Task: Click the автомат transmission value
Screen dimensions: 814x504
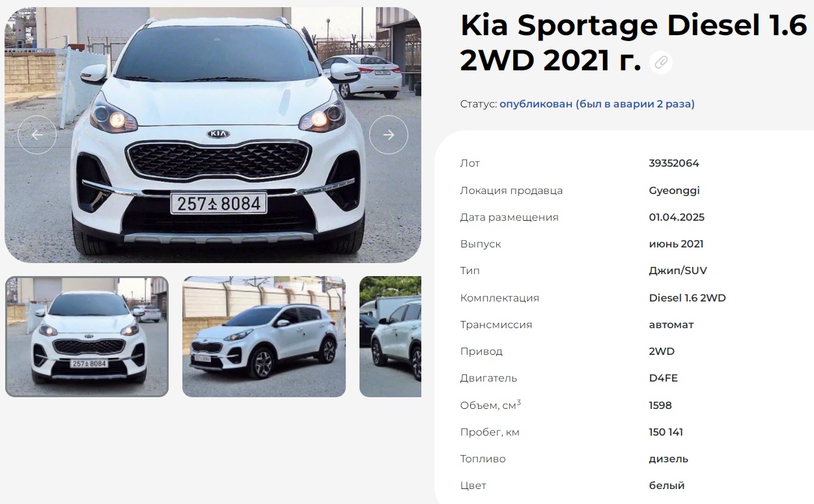Action: pyautogui.click(x=671, y=325)
